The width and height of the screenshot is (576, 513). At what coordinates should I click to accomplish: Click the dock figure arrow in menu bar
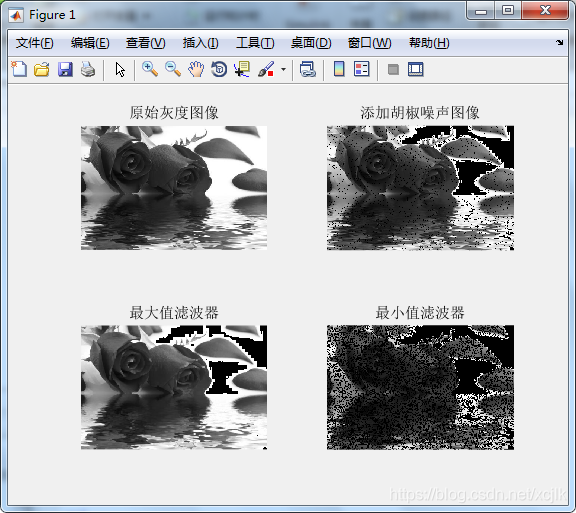tap(559, 42)
